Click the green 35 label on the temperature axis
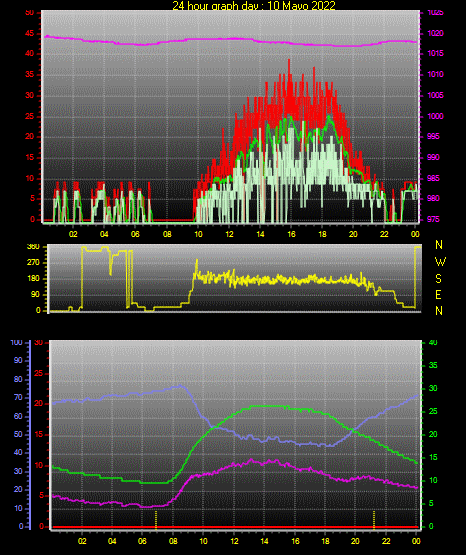The height and width of the screenshot is (555, 466). [x=433, y=365]
